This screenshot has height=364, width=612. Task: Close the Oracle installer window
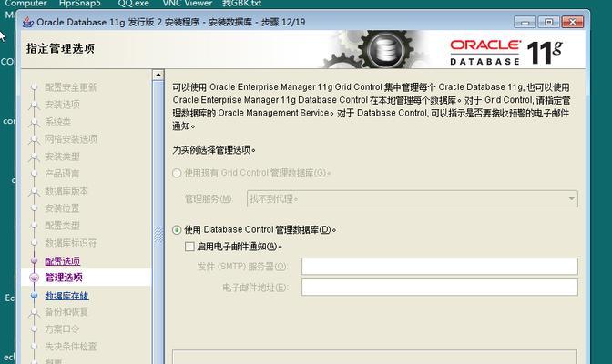(573, 22)
